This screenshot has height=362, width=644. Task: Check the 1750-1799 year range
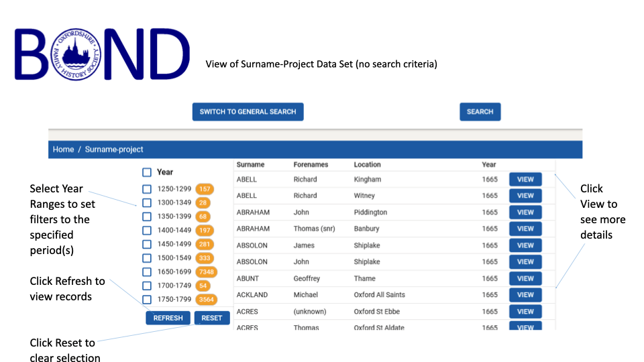(x=147, y=300)
